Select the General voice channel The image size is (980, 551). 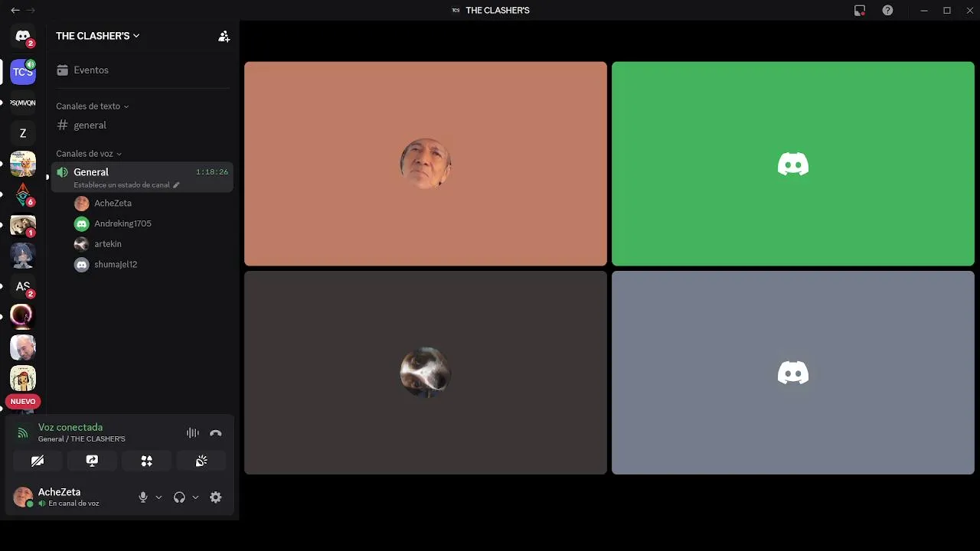tap(142, 177)
